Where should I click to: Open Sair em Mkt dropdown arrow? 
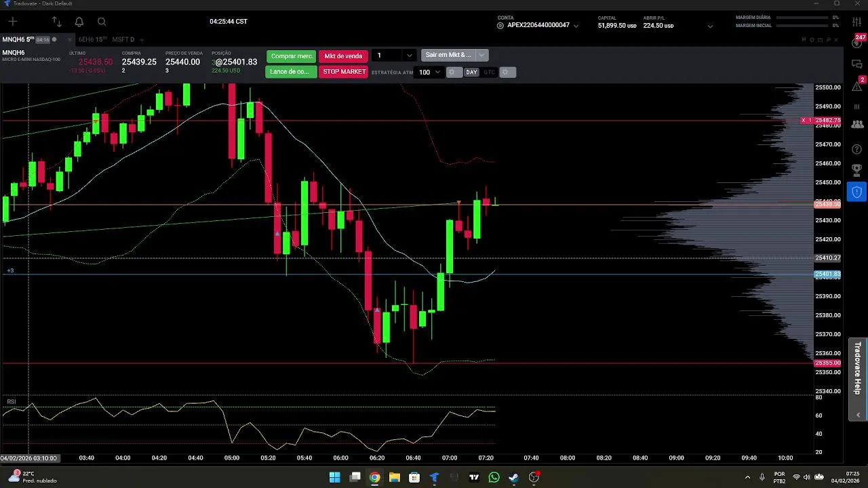(481, 56)
